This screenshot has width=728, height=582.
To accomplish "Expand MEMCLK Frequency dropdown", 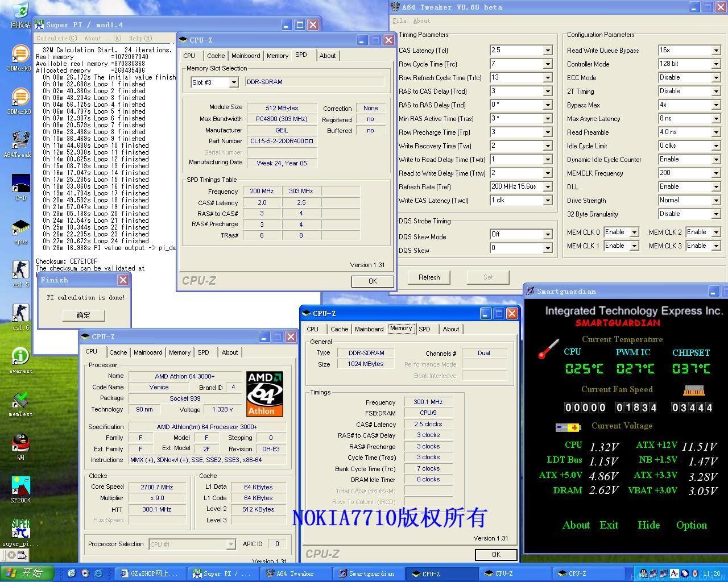I will [x=715, y=173].
